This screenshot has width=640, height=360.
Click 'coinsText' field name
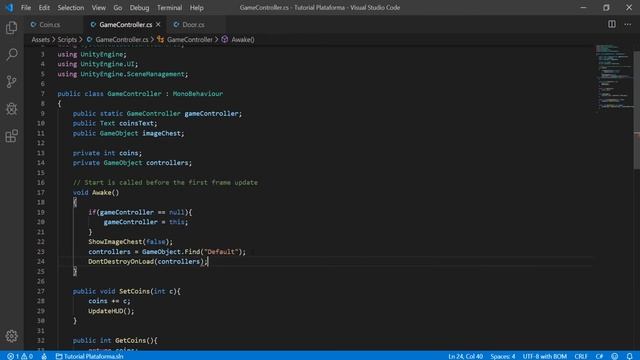[x=136, y=123]
